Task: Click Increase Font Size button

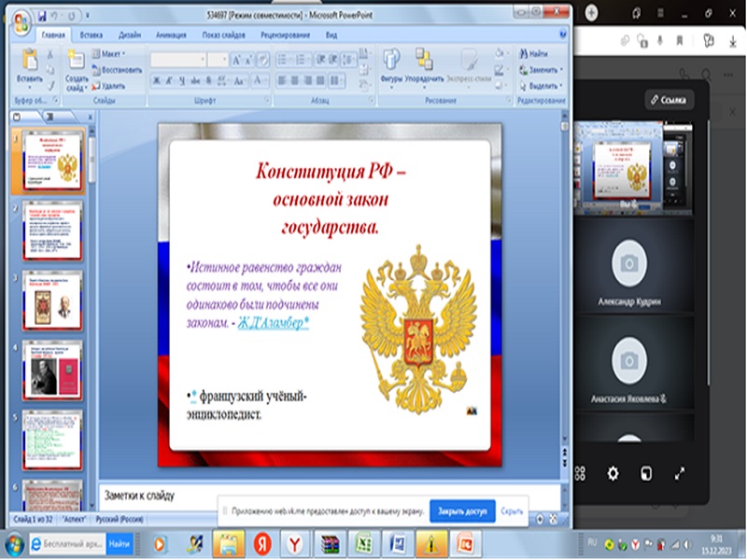Action: pyautogui.click(x=236, y=60)
